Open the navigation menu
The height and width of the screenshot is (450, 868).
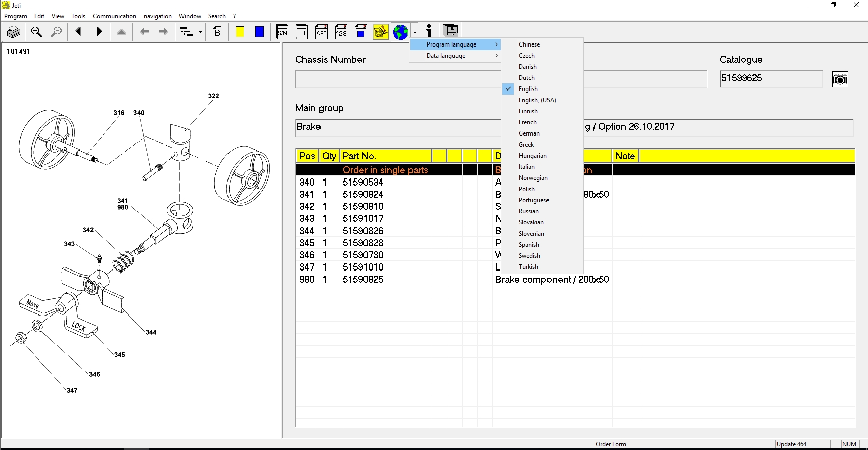point(158,16)
